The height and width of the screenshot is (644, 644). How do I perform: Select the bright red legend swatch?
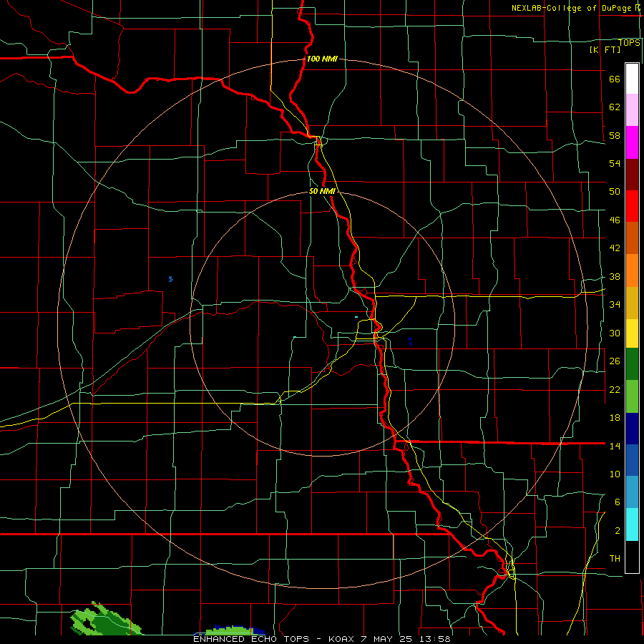pyautogui.click(x=632, y=206)
